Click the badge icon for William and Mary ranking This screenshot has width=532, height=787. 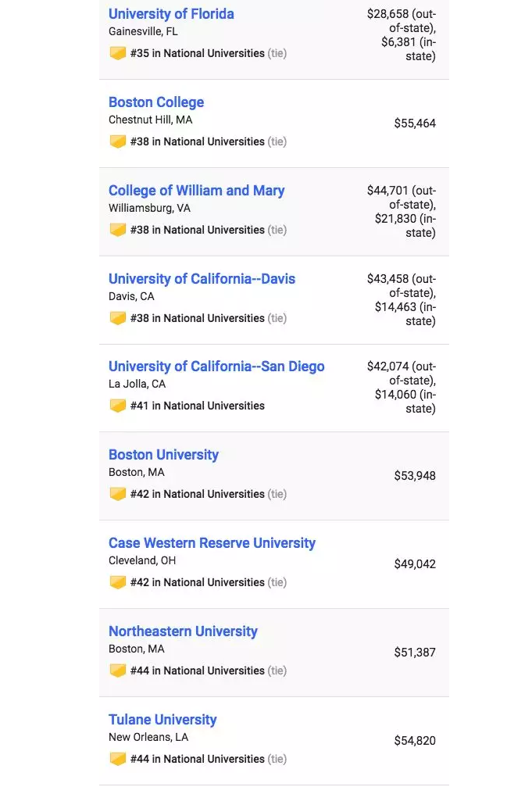(118, 230)
